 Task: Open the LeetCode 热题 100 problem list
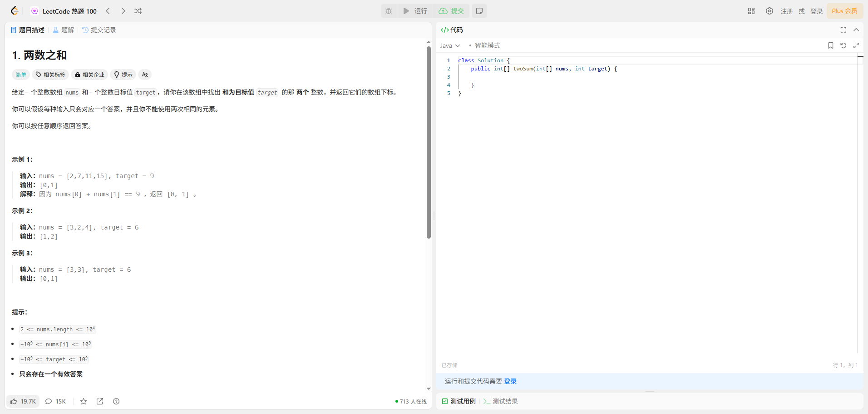[x=64, y=11]
